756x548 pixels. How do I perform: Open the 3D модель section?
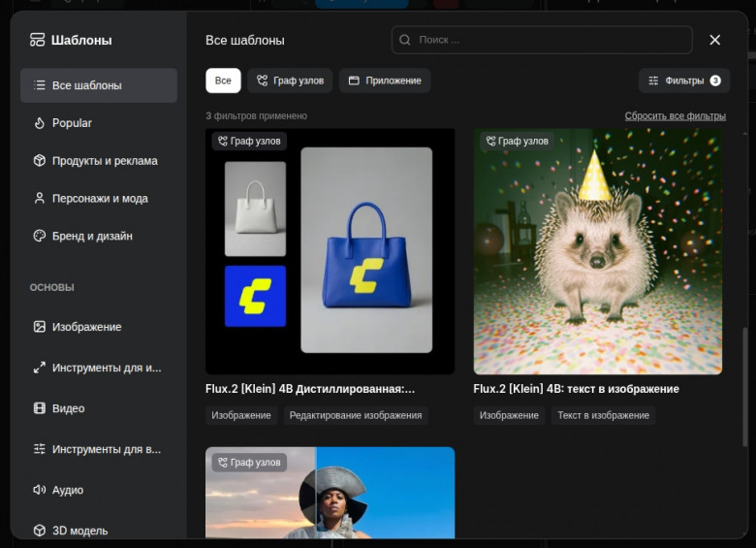click(x=99, y=531)
